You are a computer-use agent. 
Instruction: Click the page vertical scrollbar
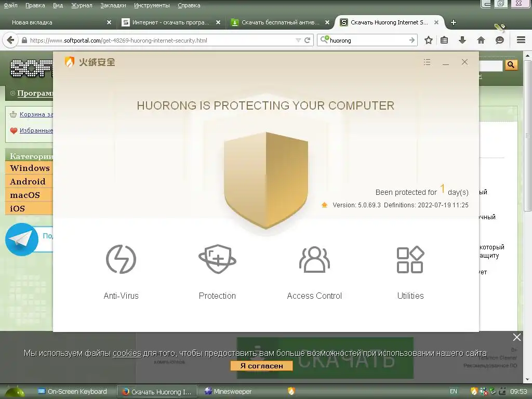(x=527, y=136)
